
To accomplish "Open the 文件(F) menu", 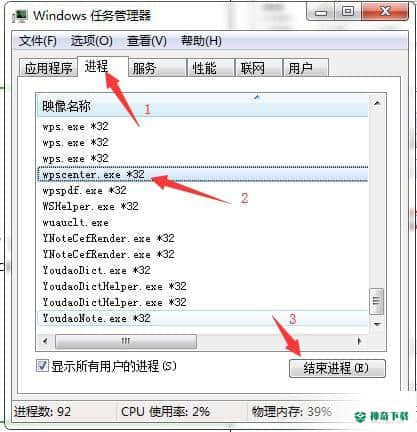I will pyautogui.click(x=38, y=41).
